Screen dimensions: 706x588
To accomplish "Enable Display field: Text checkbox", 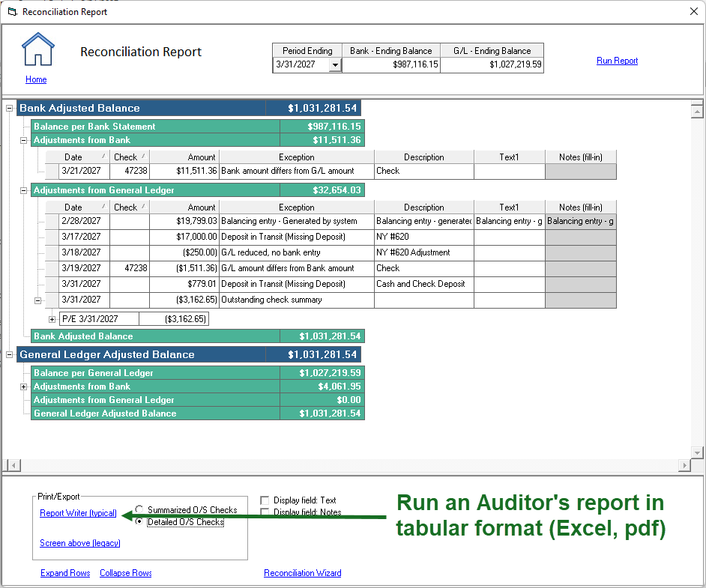I will coord(265,500).
